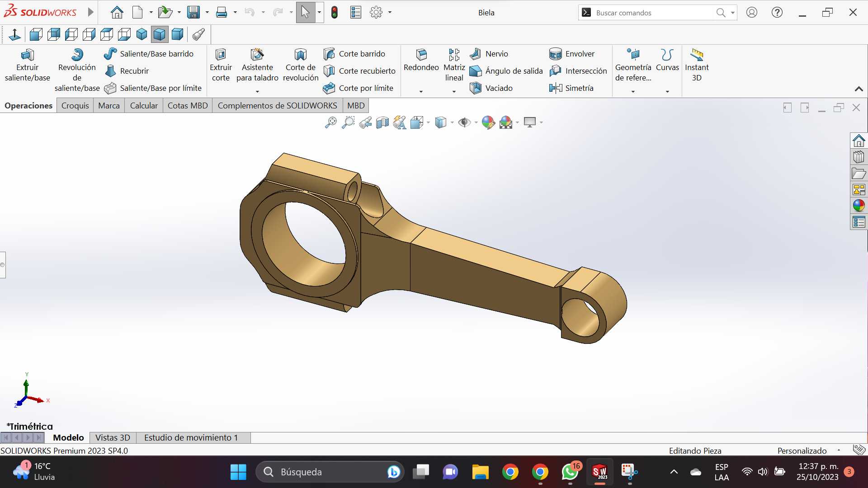Image resolution: width=868 pixels, height=488 pixels.
Task: Toggle the select cursor tool
Action: coord(306,13)
